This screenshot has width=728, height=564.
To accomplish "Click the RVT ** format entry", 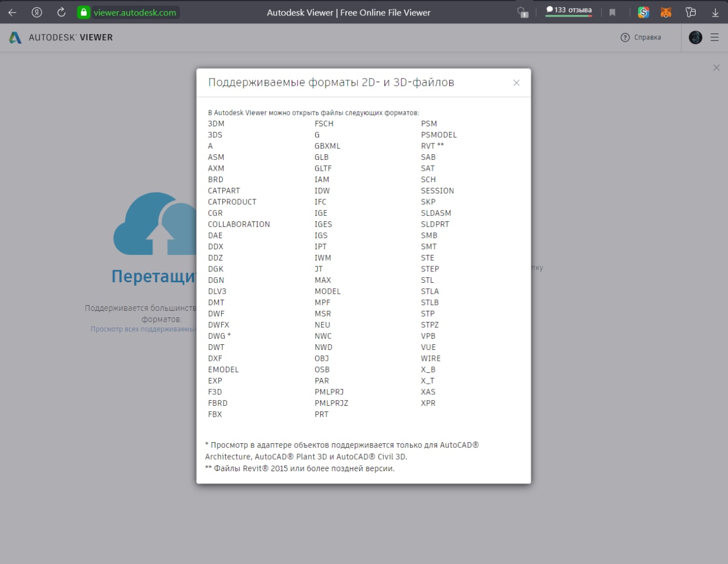I will [433, 146].
